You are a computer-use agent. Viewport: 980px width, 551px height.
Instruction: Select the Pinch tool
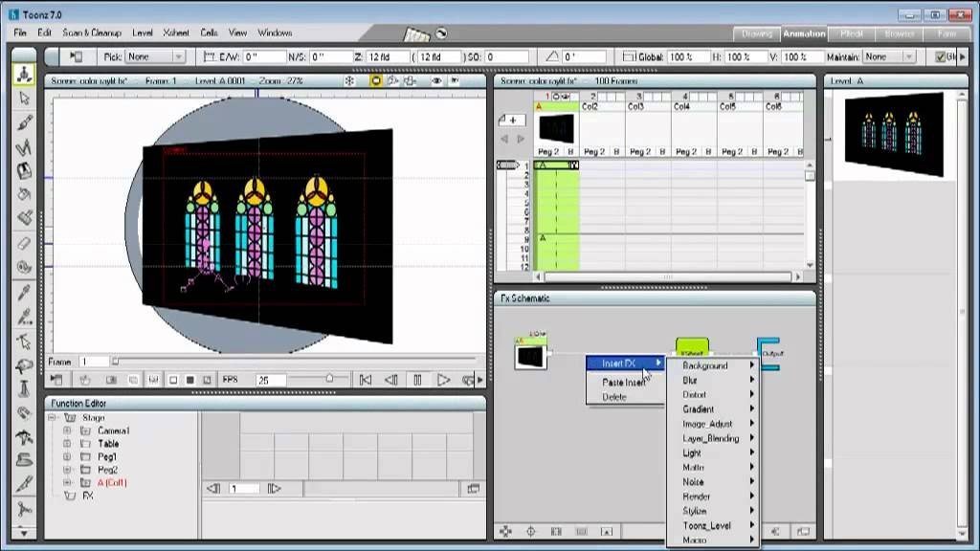24,365
